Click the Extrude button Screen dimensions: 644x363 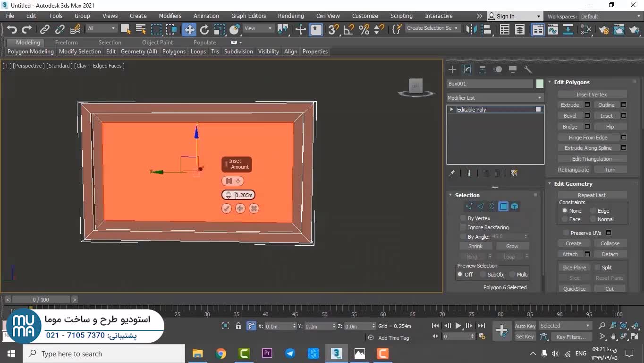click(x=569, y=105)
